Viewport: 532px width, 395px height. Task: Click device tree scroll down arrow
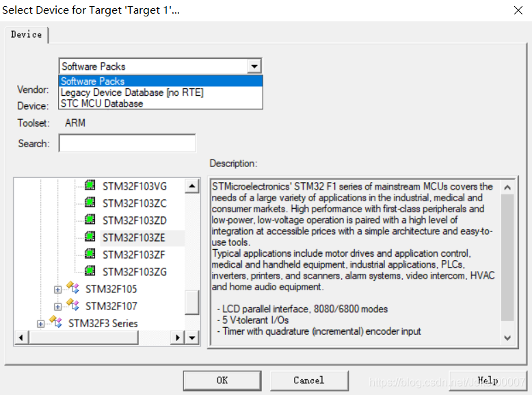pyautogui.click(x=192, y=337)
